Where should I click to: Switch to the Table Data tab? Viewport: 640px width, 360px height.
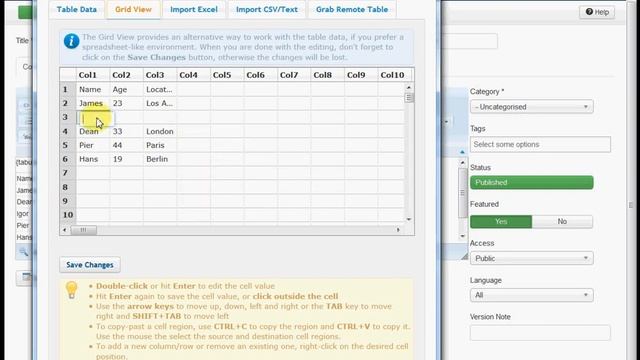(x=77, y=9)
